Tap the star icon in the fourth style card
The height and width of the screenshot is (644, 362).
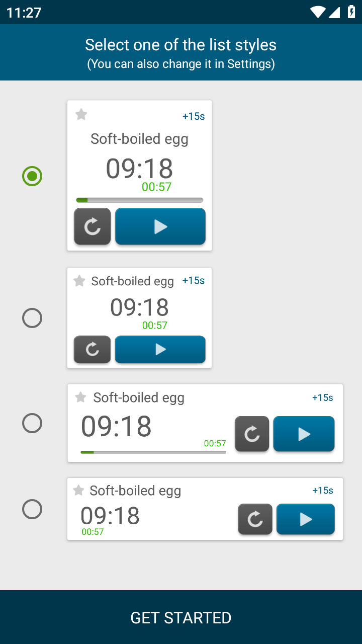click(x=78, y=490)
